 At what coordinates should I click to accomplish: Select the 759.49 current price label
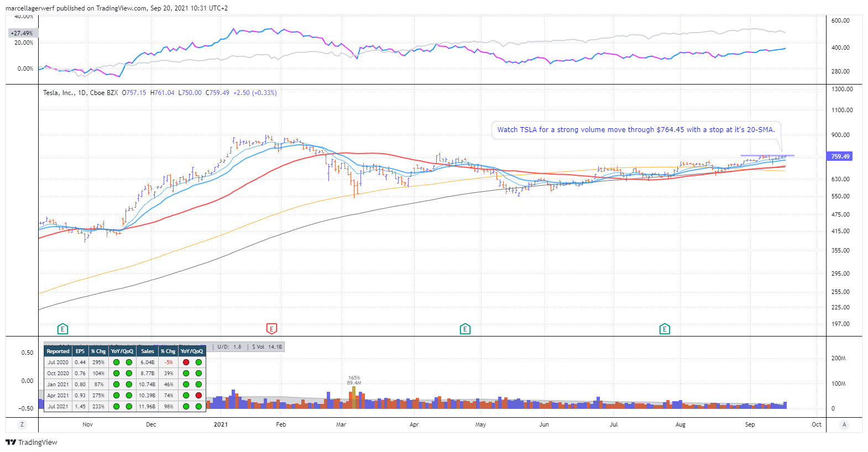click(x=840, y=156)
